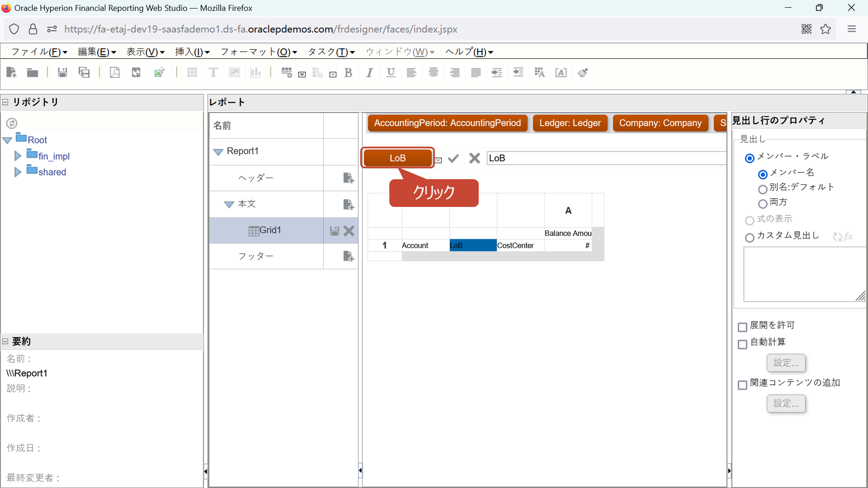Open the PDF preview toolbar icon

click(115, 72)
